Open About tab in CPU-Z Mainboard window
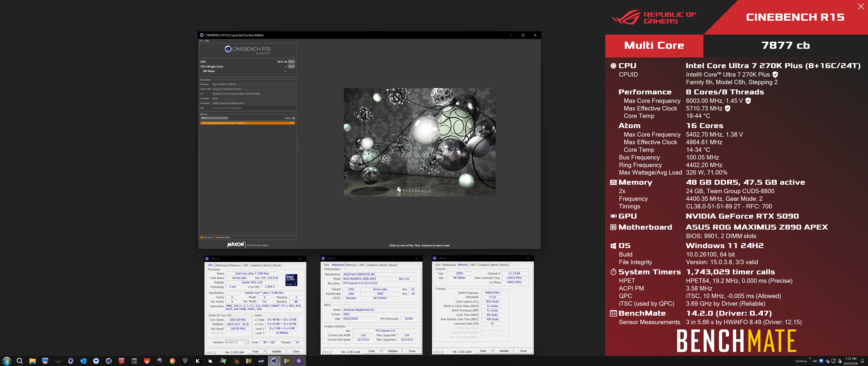868x366 pixels. [x=393, y=265]
